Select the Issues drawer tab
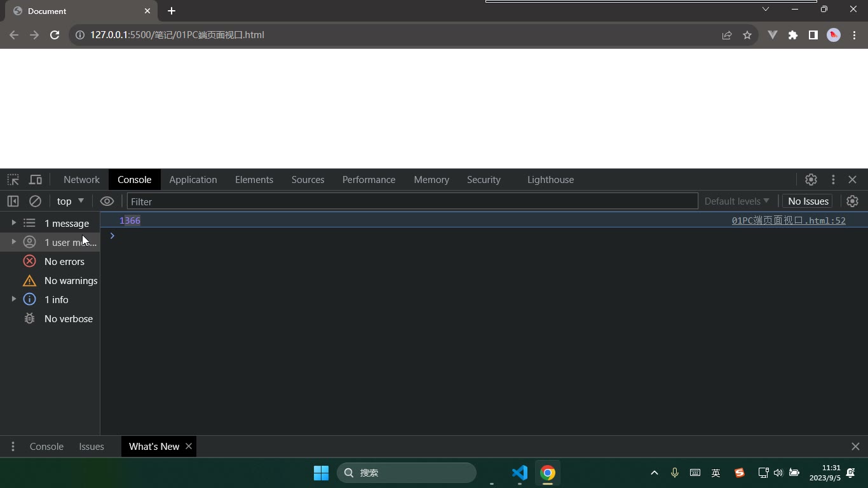This screenshot has height=488, width=868. [92, 447]
